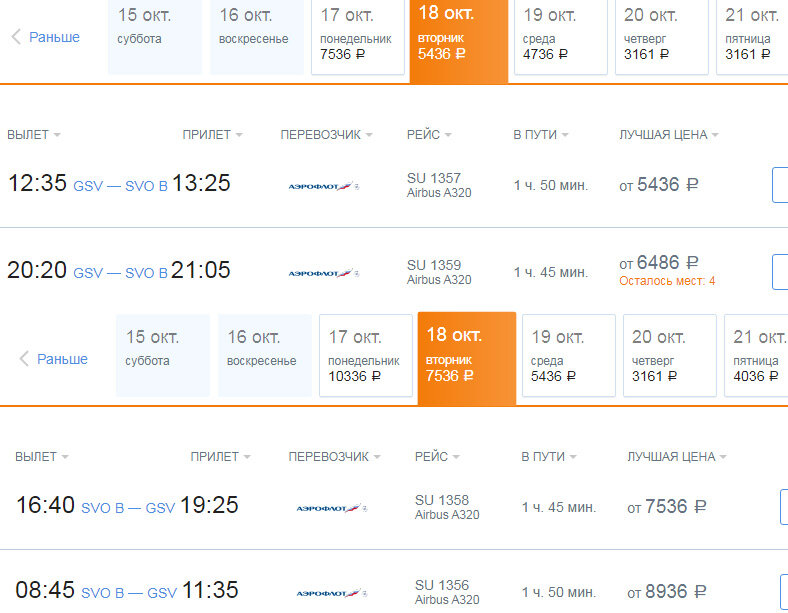Sort outbound flights by Лучшая цена
The image size is (788, 613).
[x=668, y=135]
